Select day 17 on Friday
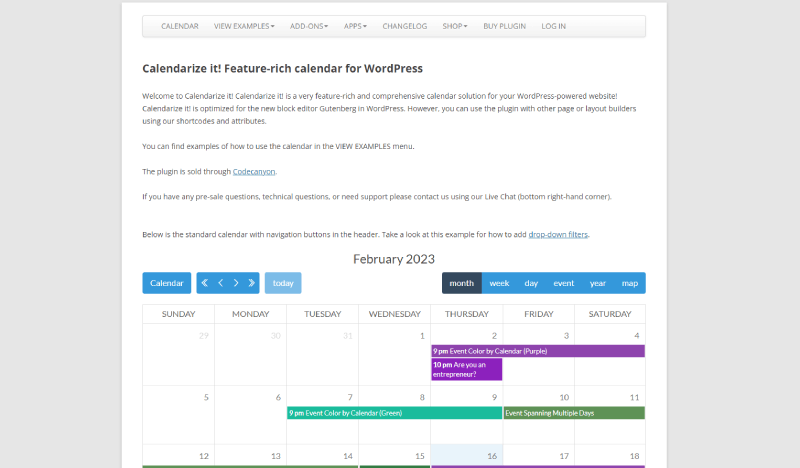Screen dimensions: 800x468 539,456
